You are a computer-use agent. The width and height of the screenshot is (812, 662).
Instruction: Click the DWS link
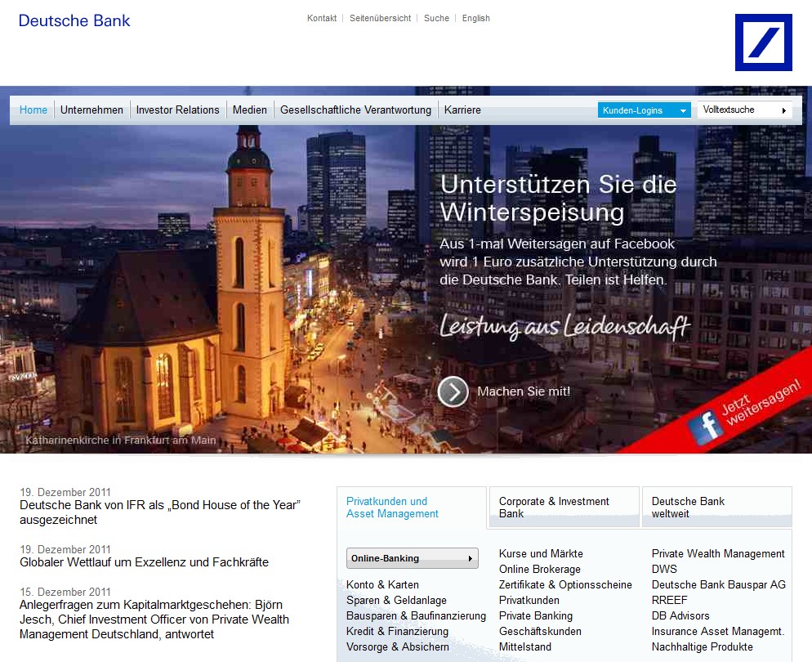tap(664, 570)
